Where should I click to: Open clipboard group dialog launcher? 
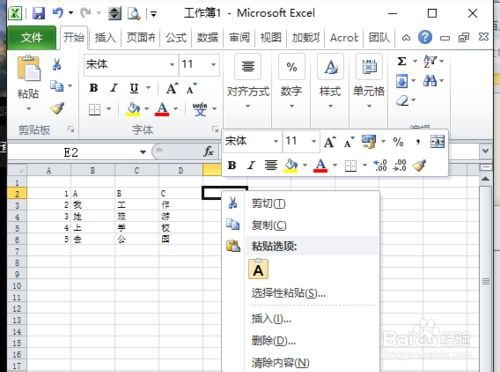click(x=71, y=130)
